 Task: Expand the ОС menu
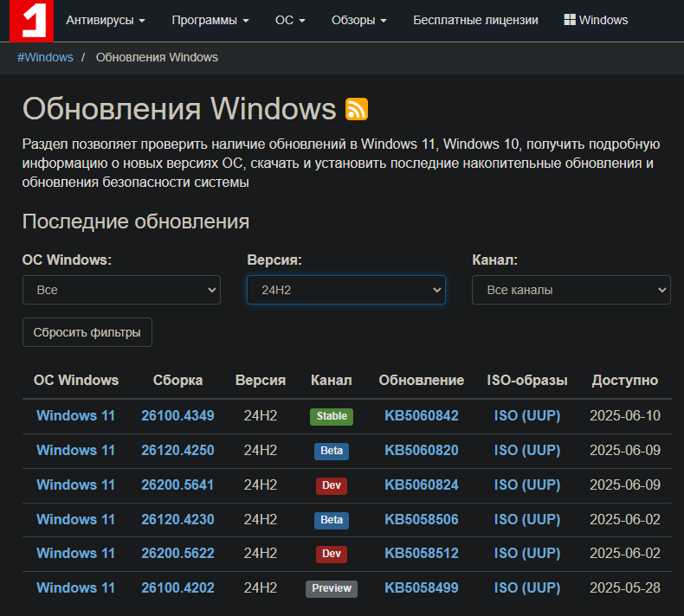coord(290,20)
